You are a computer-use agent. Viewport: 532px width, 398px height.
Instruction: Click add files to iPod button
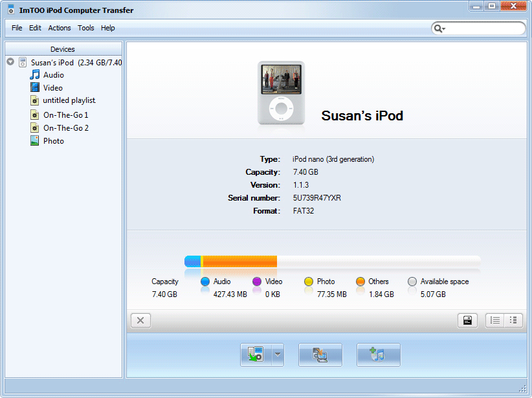point(379,355)
